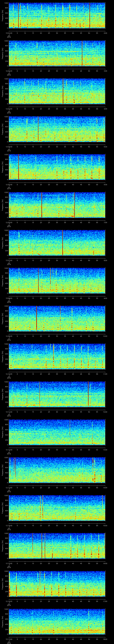The height and width of the screenshot is (644, 114).
Task: Click the 12:17:00 start time label
Action: 9,639
